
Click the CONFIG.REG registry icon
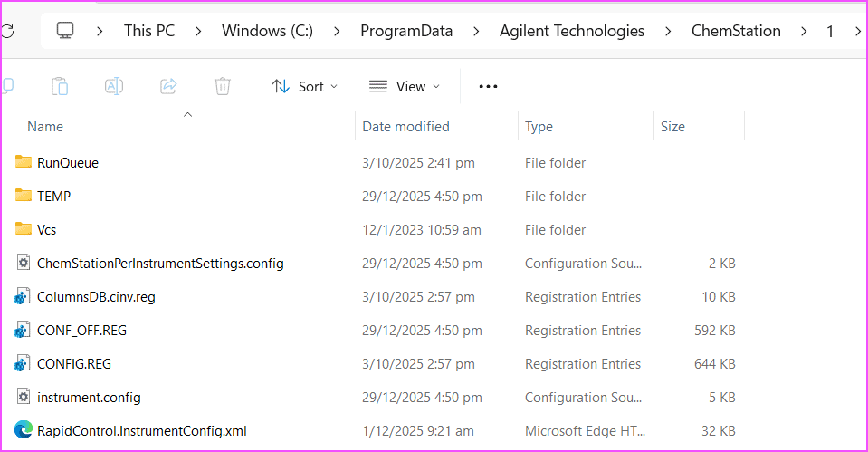[x=22, y=363]
